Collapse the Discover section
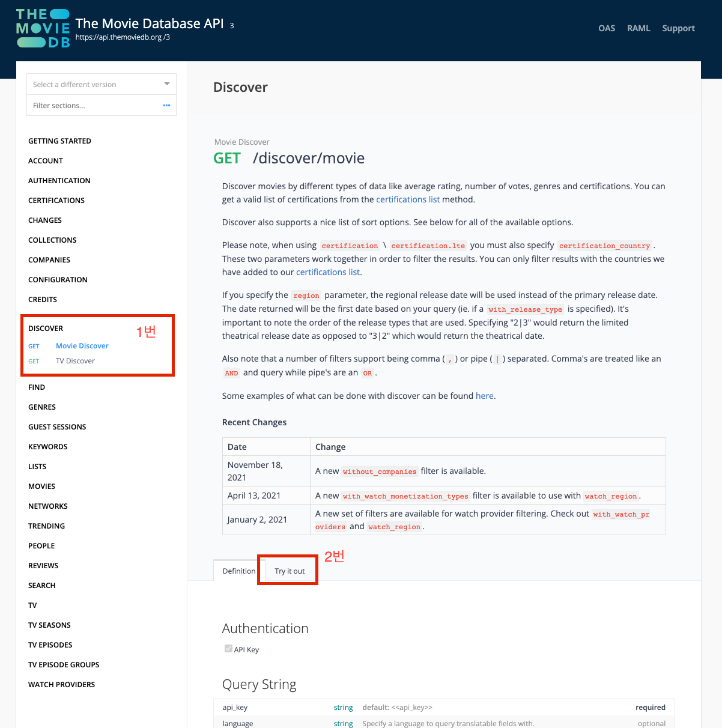Screen dimensions: 722x728 tap(46, 329)
